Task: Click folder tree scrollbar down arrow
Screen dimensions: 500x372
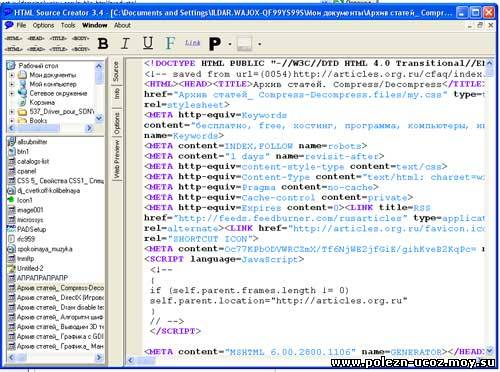Action: [99, 118]
